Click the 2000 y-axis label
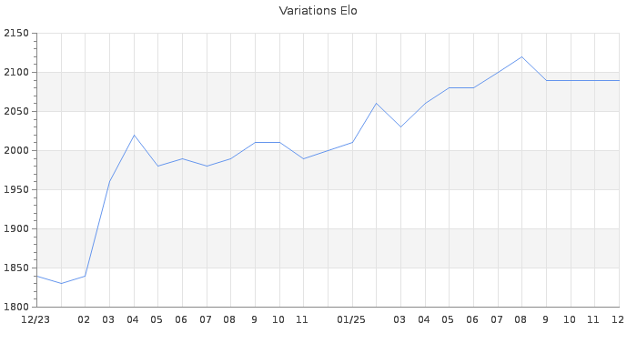 click(x=15, y=151)
